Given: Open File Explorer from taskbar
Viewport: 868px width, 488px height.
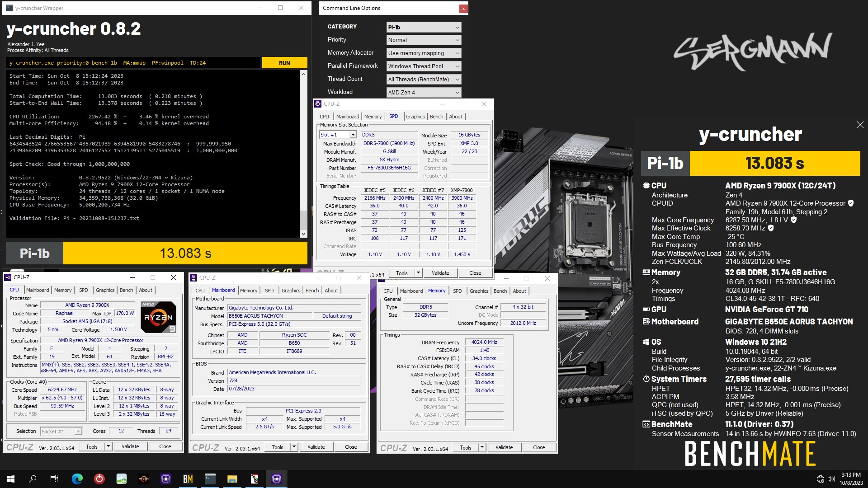Looking at the screenshot, I should coord(232,479).
